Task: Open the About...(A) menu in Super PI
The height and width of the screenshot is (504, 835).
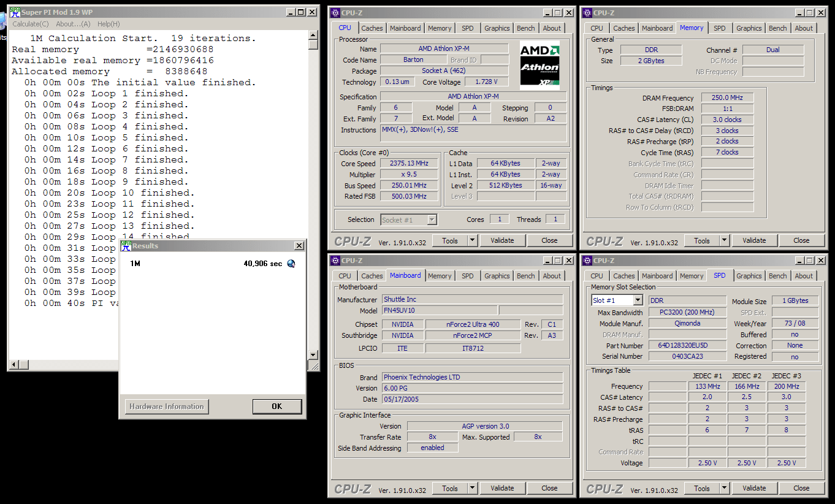Action: [x=73, y=24]
